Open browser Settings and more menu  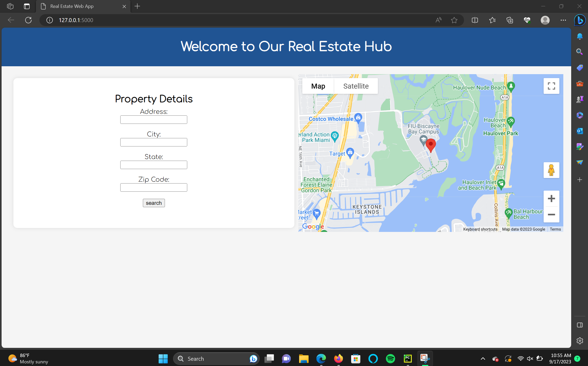click(563, 20)
